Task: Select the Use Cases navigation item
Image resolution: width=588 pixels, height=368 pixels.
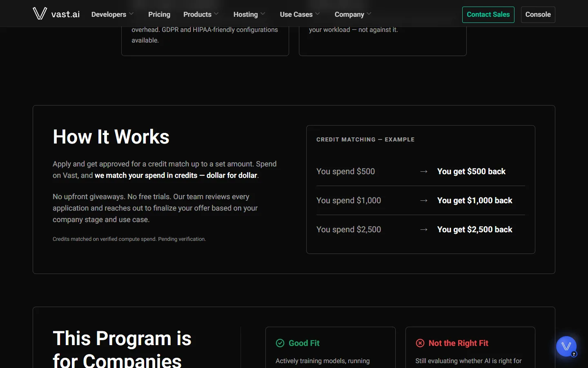Action: tap(296, 14)
